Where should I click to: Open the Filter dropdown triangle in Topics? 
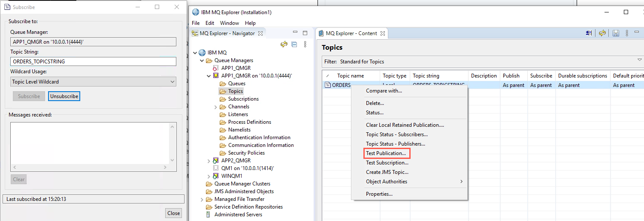[x=640, y=60]
